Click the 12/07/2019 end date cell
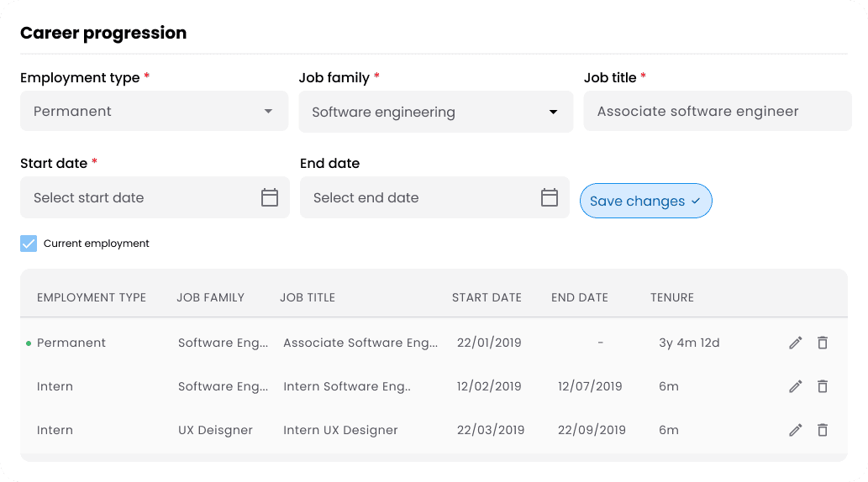 [x=590, y=386]
